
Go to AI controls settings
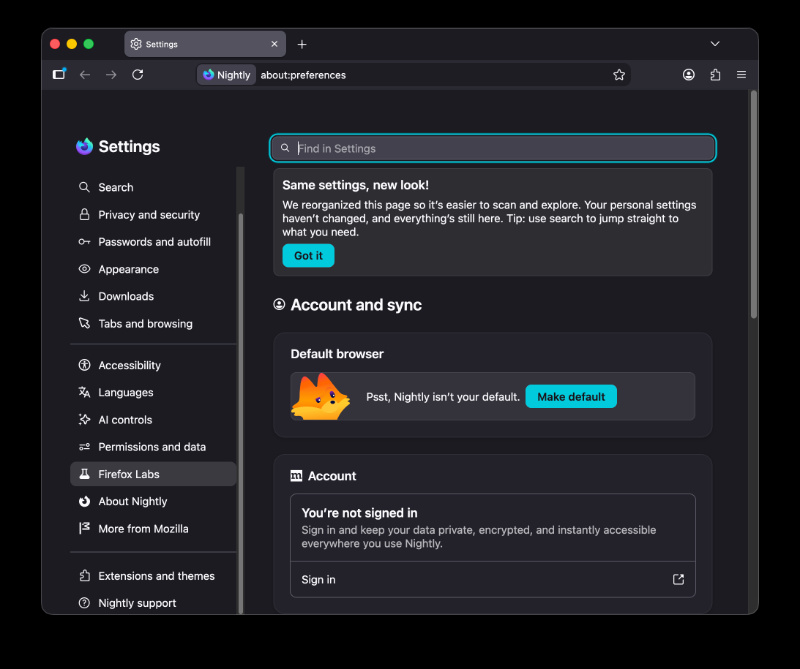pyautogui.click(x=153, y=420)
